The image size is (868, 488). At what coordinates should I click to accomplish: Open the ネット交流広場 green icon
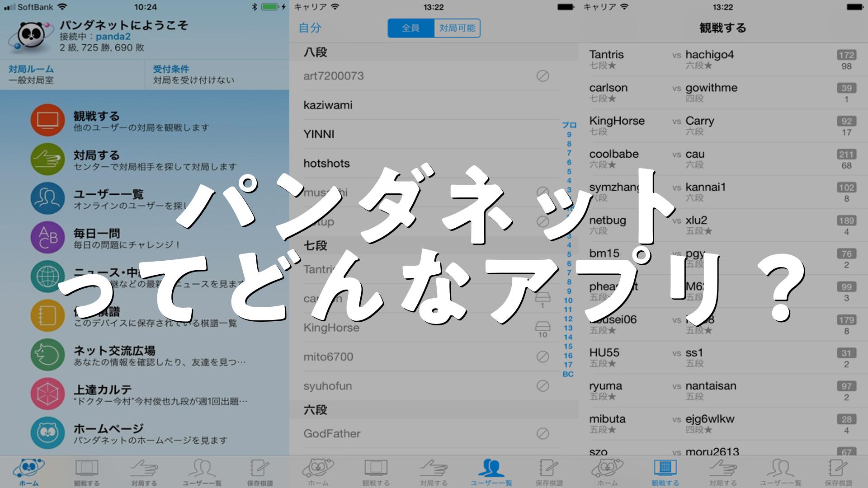click(x=47, y=355)
